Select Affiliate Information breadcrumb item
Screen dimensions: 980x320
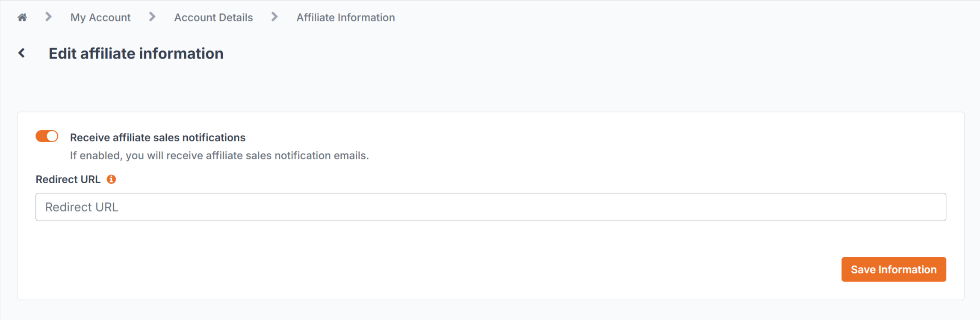345,18
